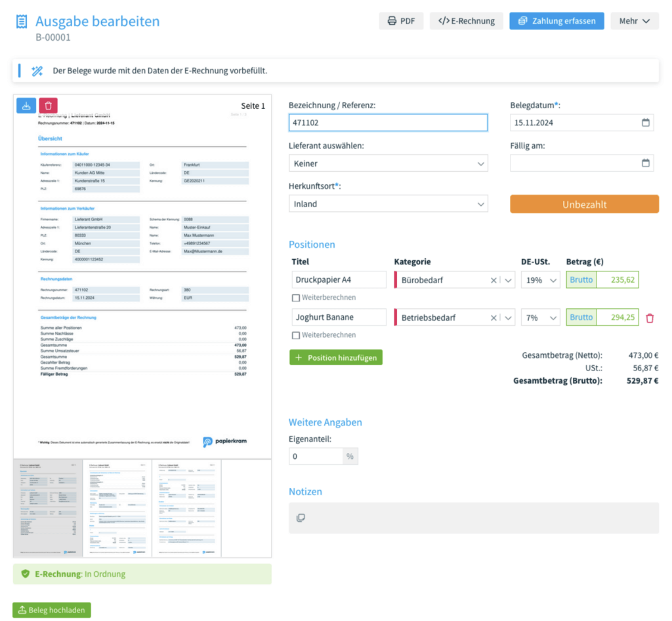The height and width of the screenshot is (621, 672).
Task: Open the Lieferant auswählen dropdown
Action: (x=388, y=163)
